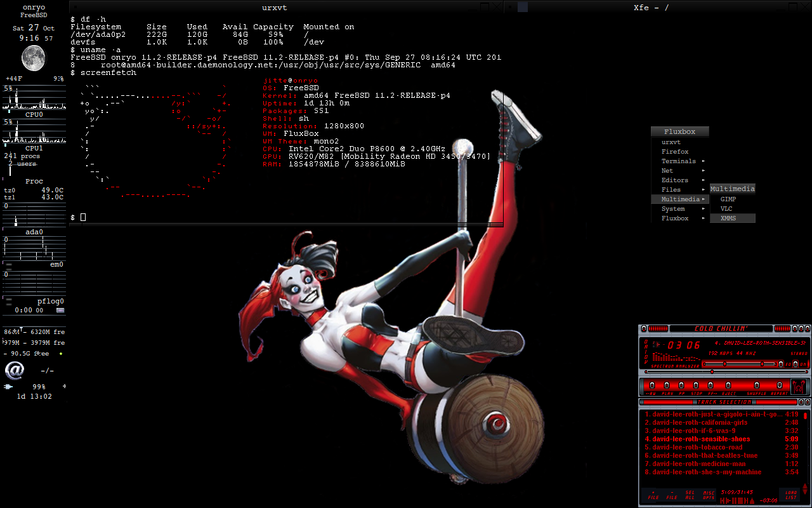Expand the Net submenu
Viewport: 812px width, 508px height.
(680, 171)
